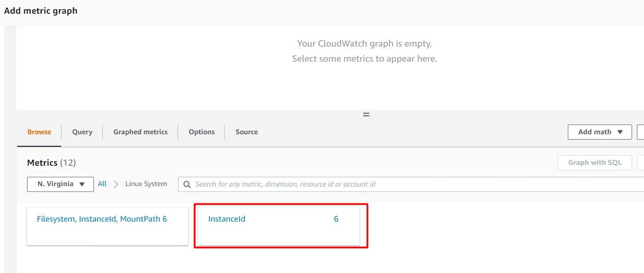Click the Graph with SQL button
This screenshot has height=273, width=644.
594,162
